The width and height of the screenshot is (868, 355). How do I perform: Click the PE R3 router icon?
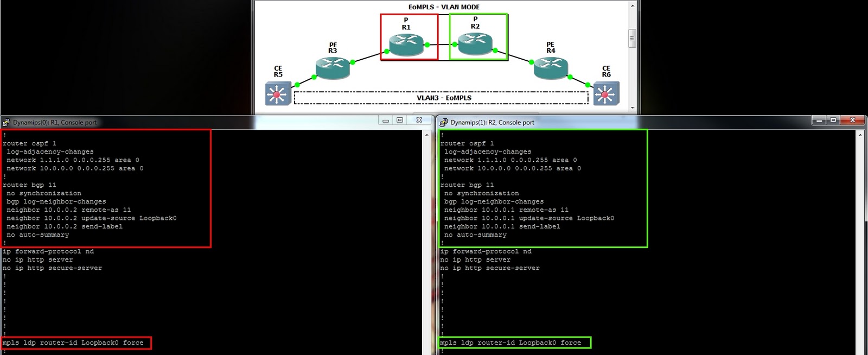click(333, 68)
